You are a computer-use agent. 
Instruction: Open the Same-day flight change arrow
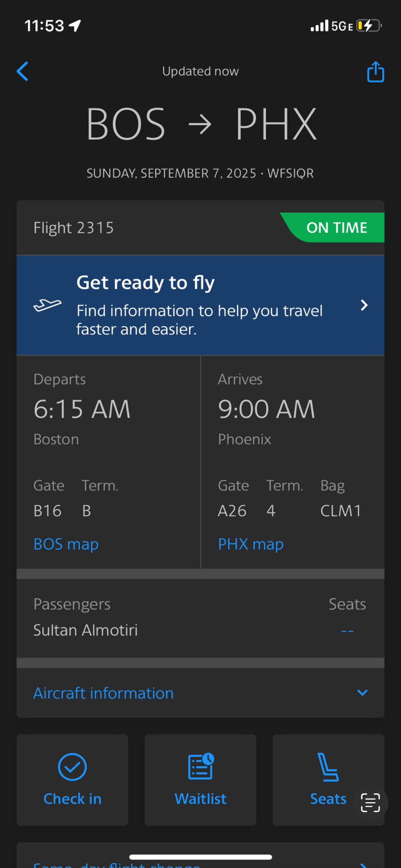364,864
